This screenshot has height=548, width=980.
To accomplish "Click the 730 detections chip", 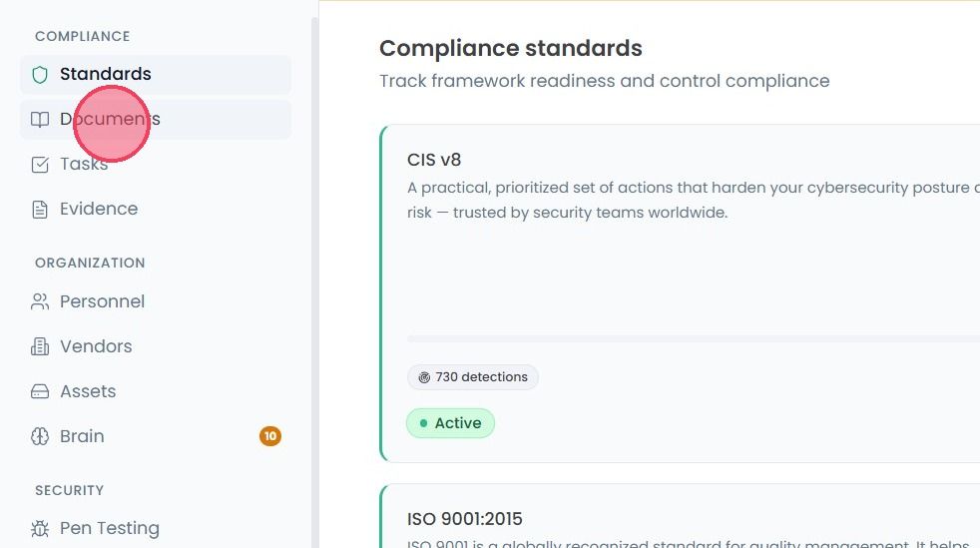I will [x=472, y=377].
